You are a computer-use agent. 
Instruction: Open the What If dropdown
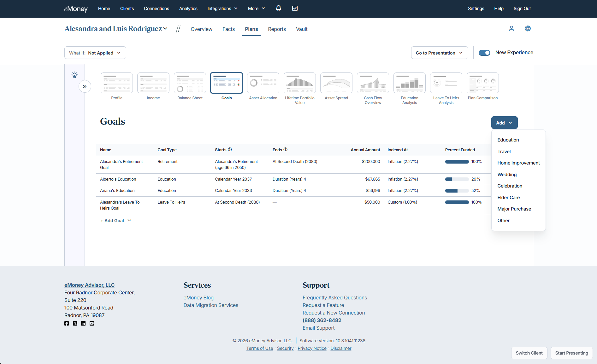pos(95,53)
